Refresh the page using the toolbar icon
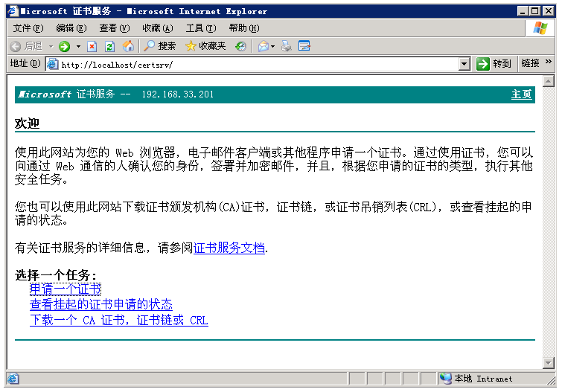Screen dimensions: 562x392 pos(109,46)
